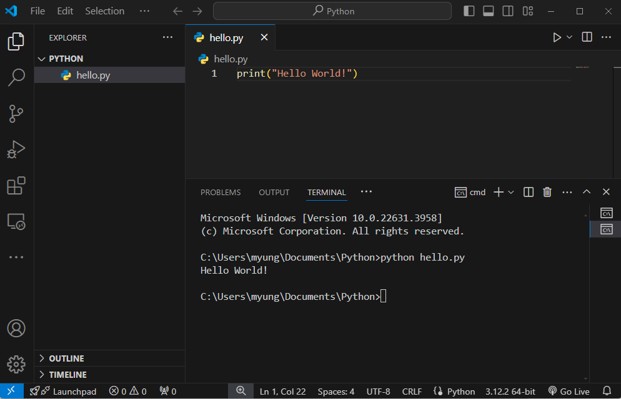
Task: Select the first terminal in the list
Action: coord(606,213)
